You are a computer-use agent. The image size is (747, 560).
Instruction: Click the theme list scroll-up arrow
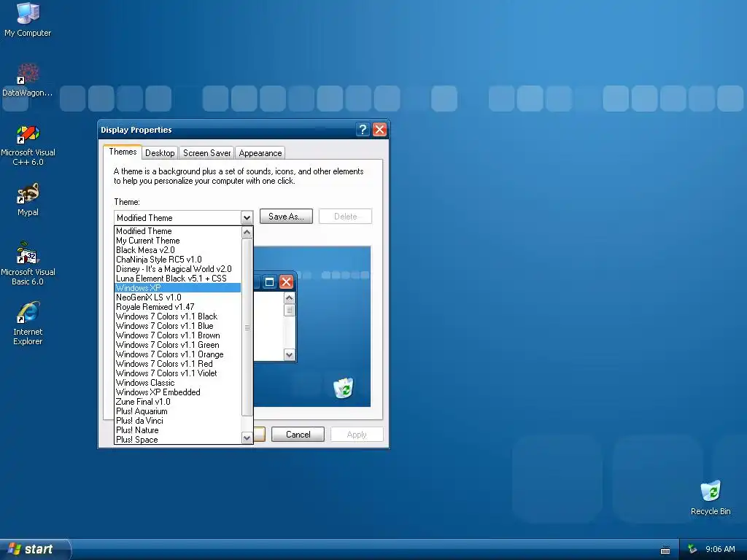pos(247,232)
